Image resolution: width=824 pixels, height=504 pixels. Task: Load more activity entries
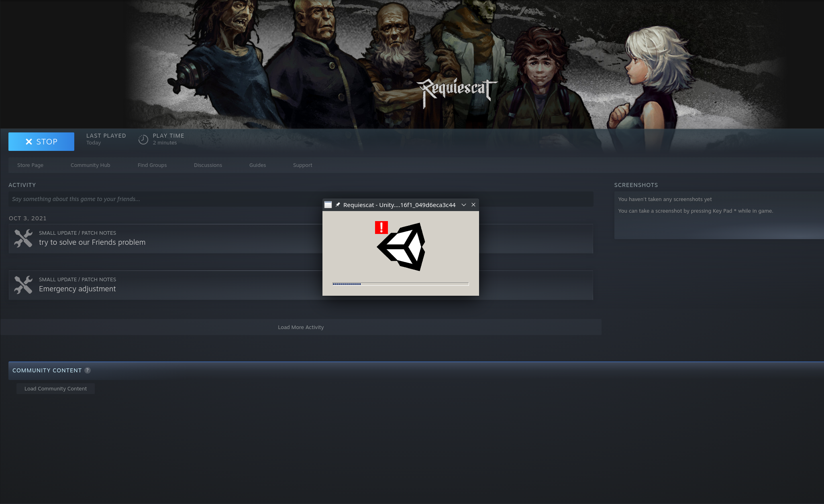(301, 327)
